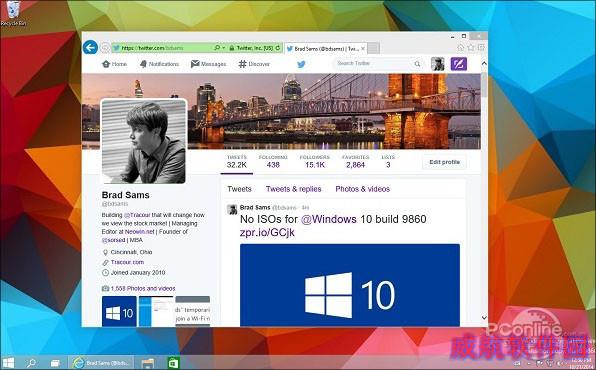Image resolution: width=596 pixels, height=370 pixels.
Task: Open the IE Home icon
Action: coord(460,48)
